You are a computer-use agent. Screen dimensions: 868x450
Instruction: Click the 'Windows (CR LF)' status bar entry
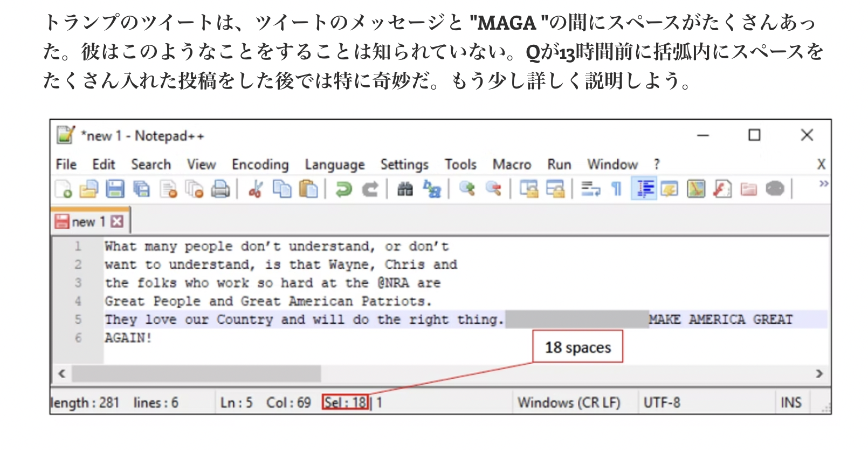[x=569, y=403]
